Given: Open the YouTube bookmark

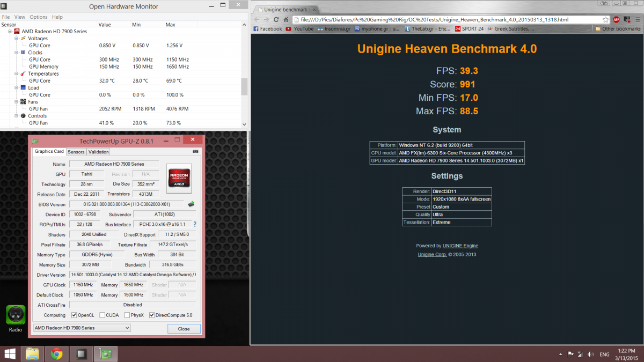Looking at the screenshot, I should tap(299, 29).
